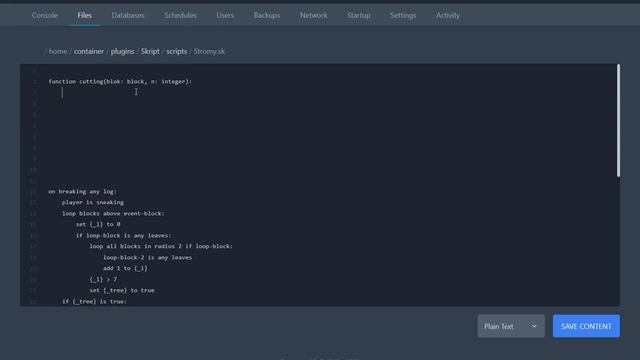The width and height of the screenshot is (640, 360).
Task: Click the 'loop all blocks in radius 2' line
Action: click(x=161, y=247)
